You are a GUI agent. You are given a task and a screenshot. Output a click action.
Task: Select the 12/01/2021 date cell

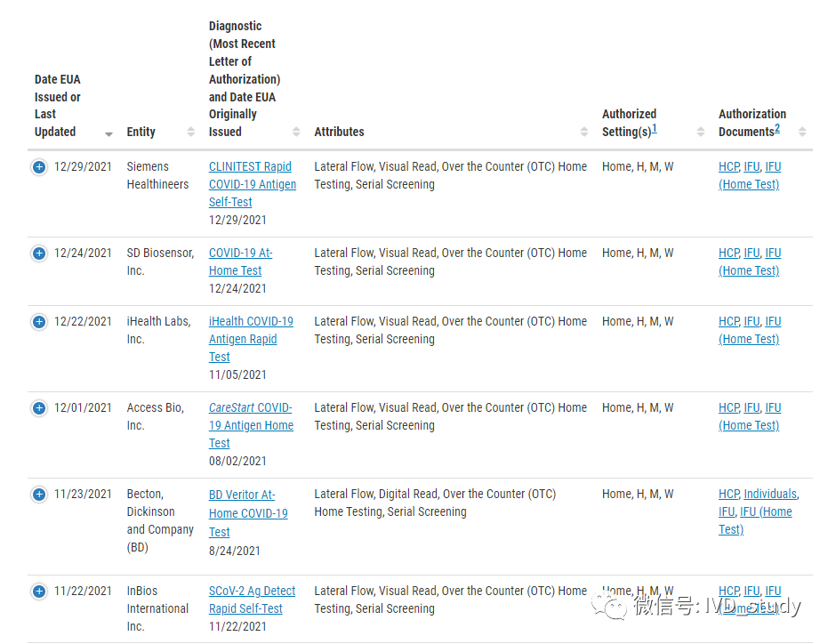(x=83, y=408)
